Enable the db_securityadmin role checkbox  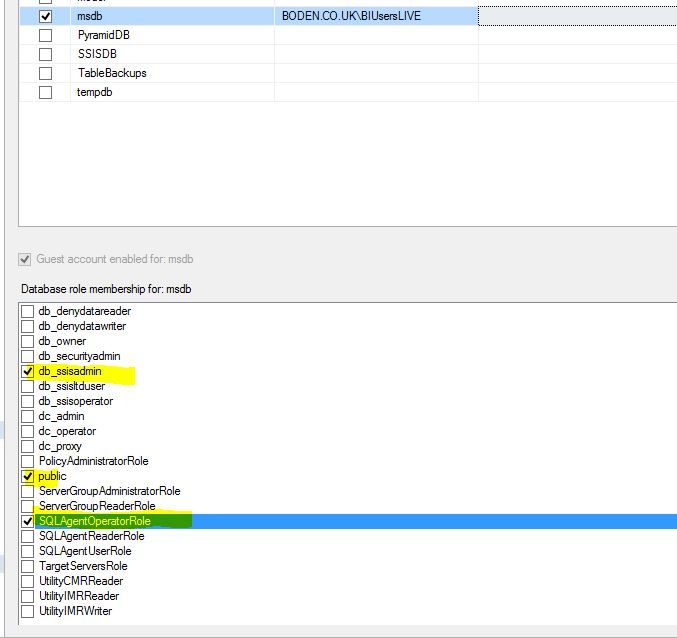pos(28,357)
